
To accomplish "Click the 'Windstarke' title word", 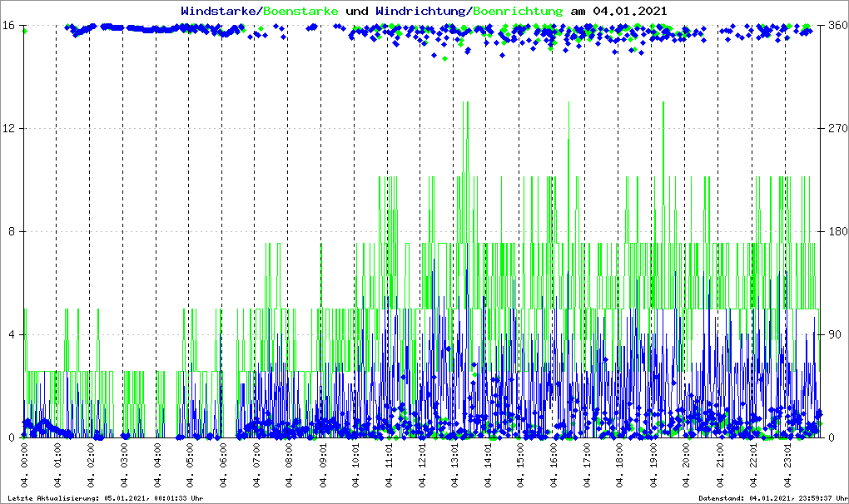I will pyautogui.click(x=221, y=11).
